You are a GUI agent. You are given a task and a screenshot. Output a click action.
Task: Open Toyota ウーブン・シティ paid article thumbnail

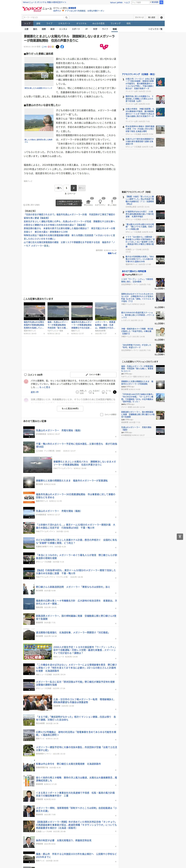coord(160,282)
